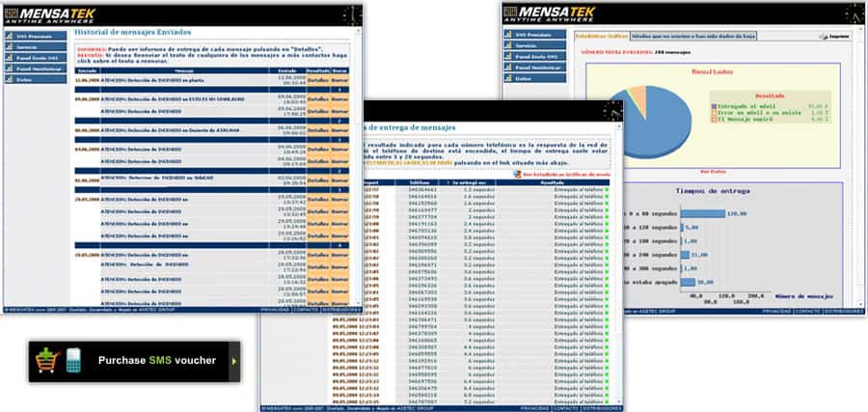Viewport: 868px width, 412px height.
Task: Click green status dot in first delivery row
Action: (607, 190)
